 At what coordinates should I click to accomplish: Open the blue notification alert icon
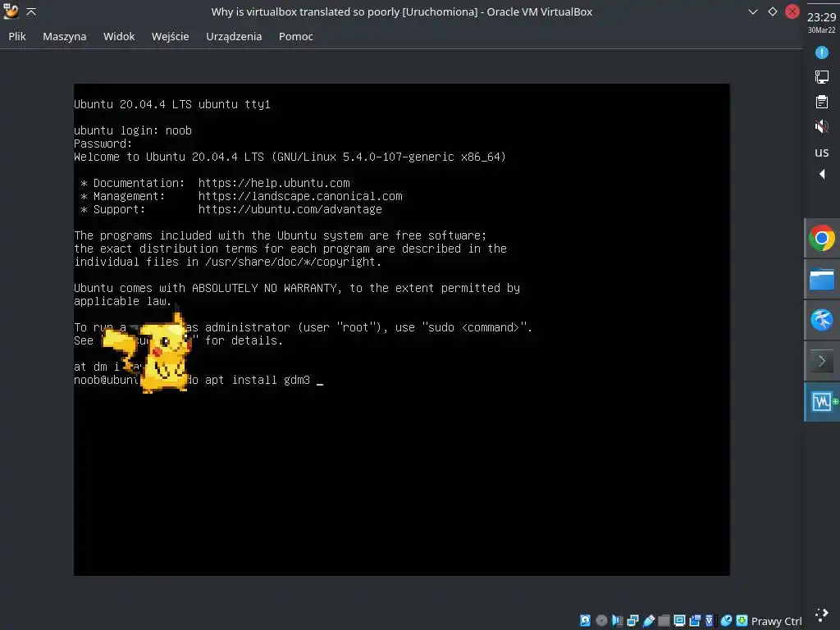click(x=822, y=52)
